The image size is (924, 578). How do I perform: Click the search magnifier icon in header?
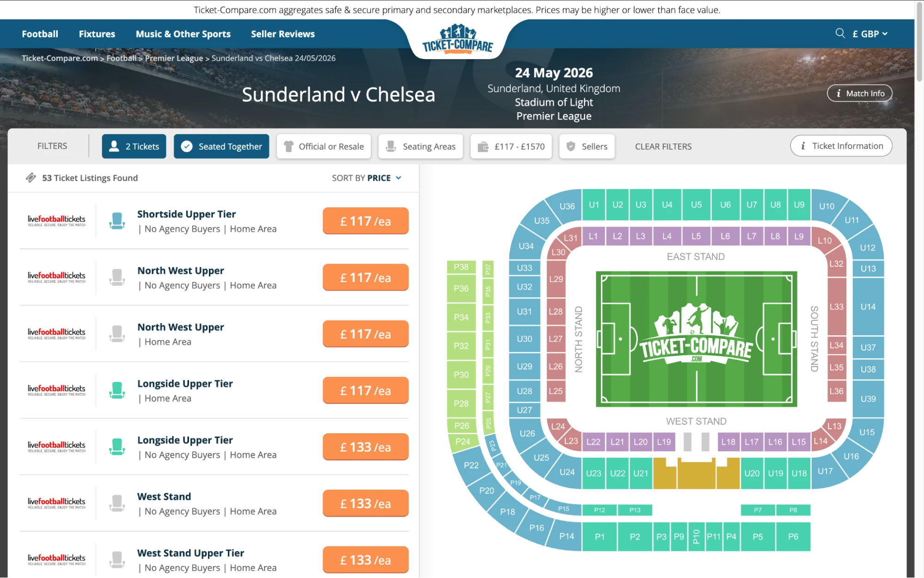click(839, 33)
